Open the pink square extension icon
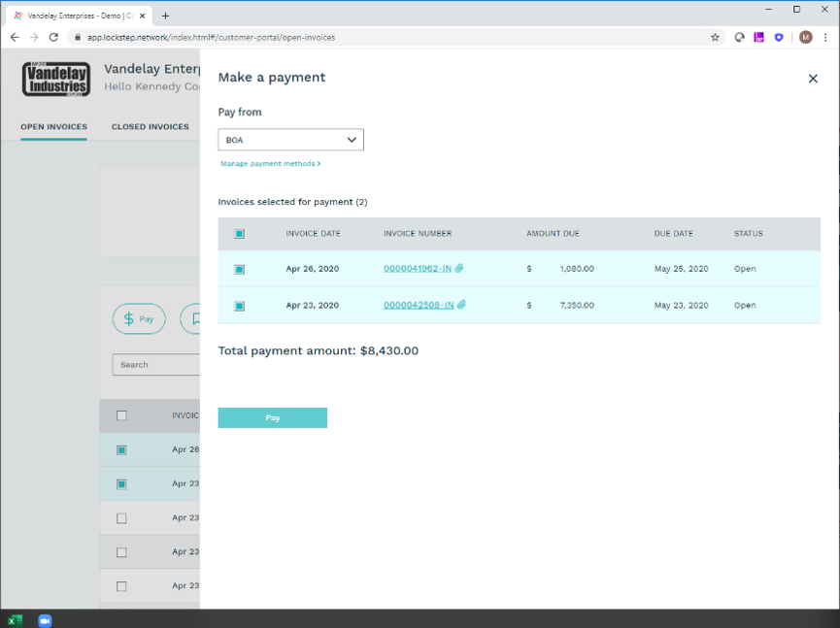Image resolution: width=840 pixels, height=628 pixels. (759, 38)
